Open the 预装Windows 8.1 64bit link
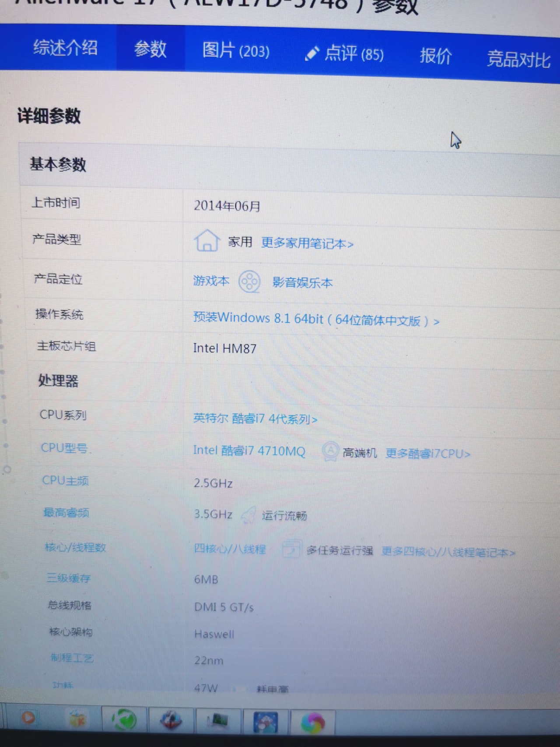Image resolution: width=560 pixels, height=747 pixels. [x=316, y=320]
